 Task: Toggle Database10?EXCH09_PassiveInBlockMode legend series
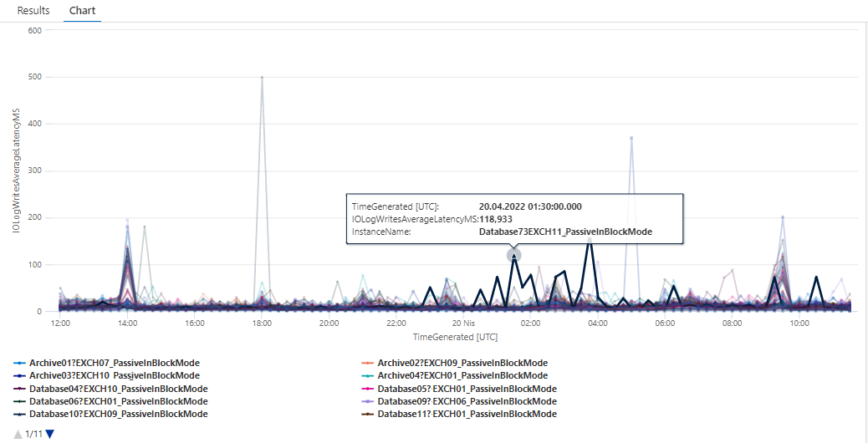click(x=110, y=415)
